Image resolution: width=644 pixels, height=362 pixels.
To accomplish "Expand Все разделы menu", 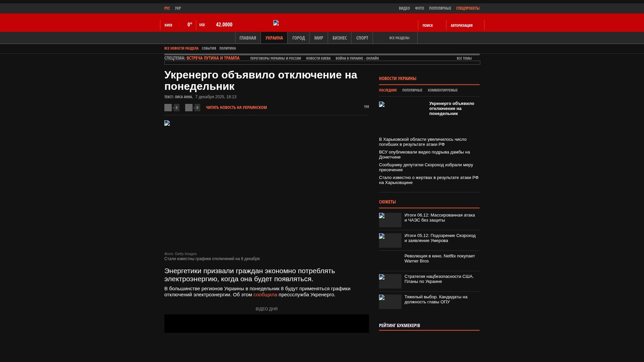I will [399, 38].
